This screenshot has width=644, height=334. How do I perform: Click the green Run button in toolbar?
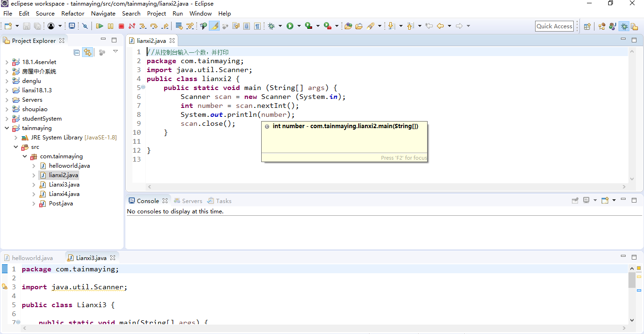pyautogui.click(x=290, y=26)
